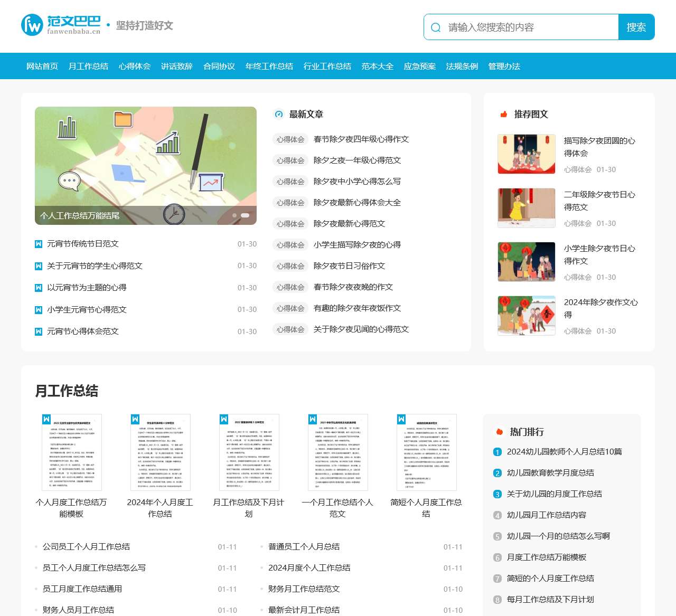Click the flame icon beside 热门排行 heading
Viewport: 676px width, 616px height.
(x=499, y=432)
